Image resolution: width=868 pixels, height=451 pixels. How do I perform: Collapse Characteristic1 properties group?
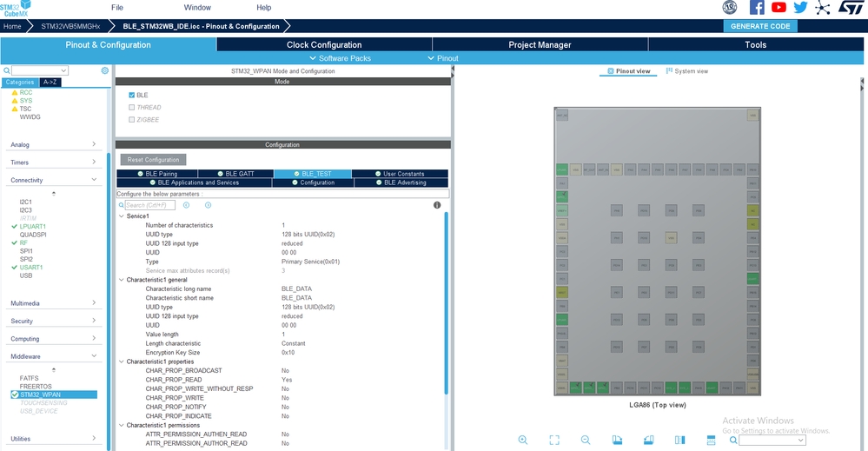point(122,361)
